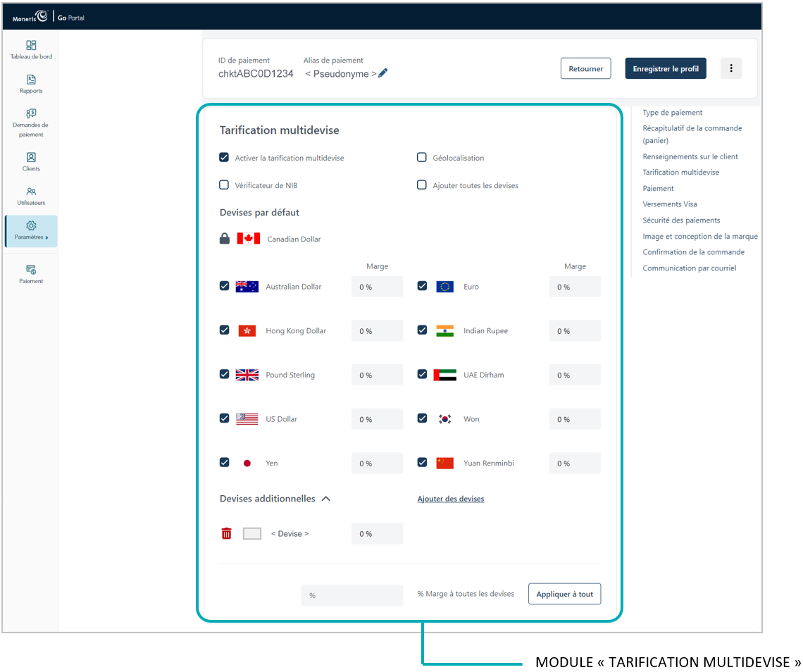Open the Clients sidebar icon
The height and width of the screenshot is (672, 803).
[x=31, y=157]
